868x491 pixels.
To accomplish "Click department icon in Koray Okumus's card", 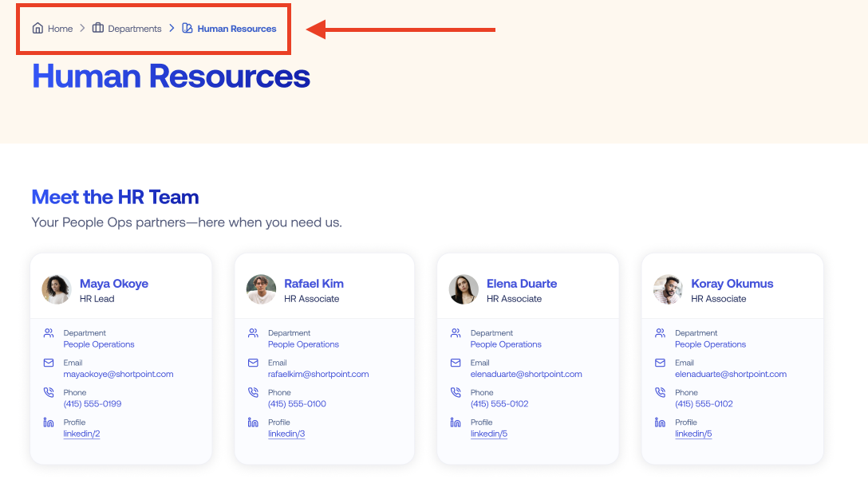I will point(660,333).
